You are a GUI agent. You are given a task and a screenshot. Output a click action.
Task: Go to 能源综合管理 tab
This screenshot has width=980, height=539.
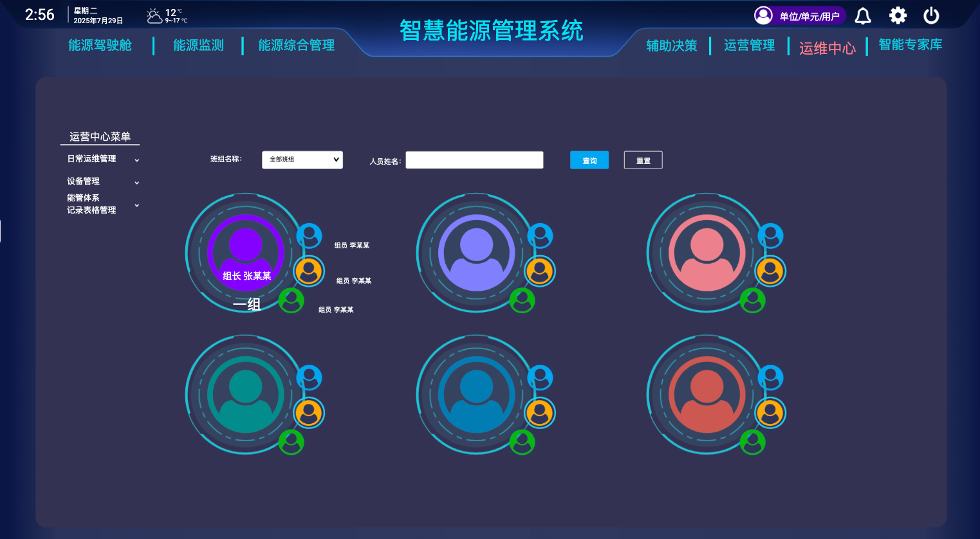coord(296,45)
